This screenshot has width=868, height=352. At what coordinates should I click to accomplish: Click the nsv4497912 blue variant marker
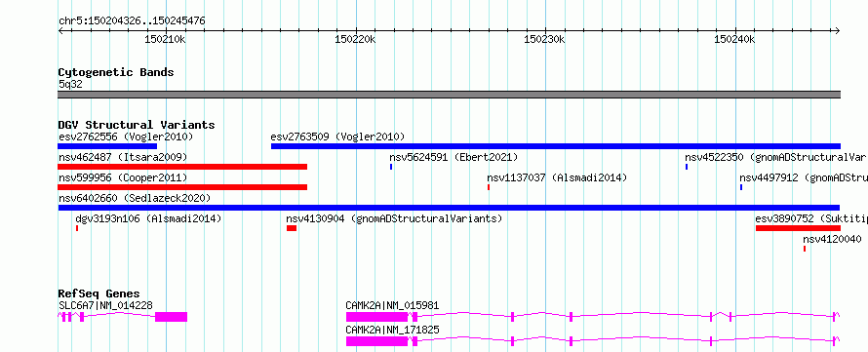pos(740,187)
